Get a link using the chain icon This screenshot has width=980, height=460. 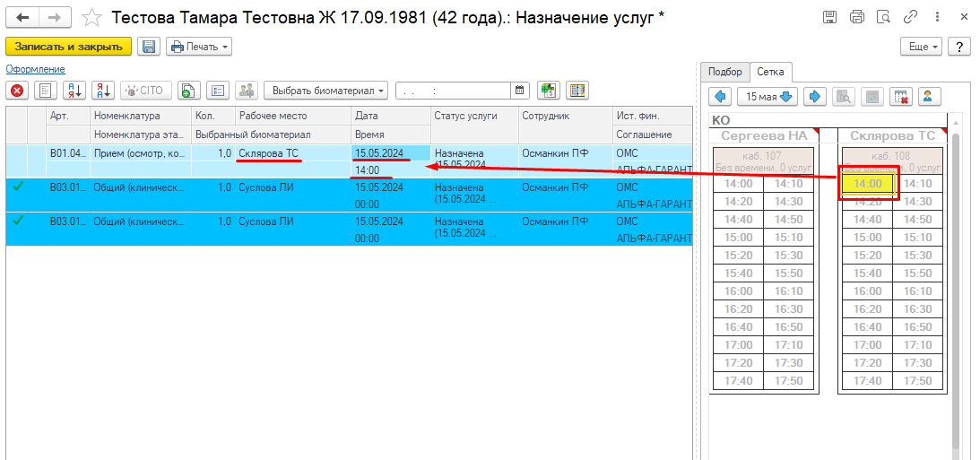click(910, 18)
